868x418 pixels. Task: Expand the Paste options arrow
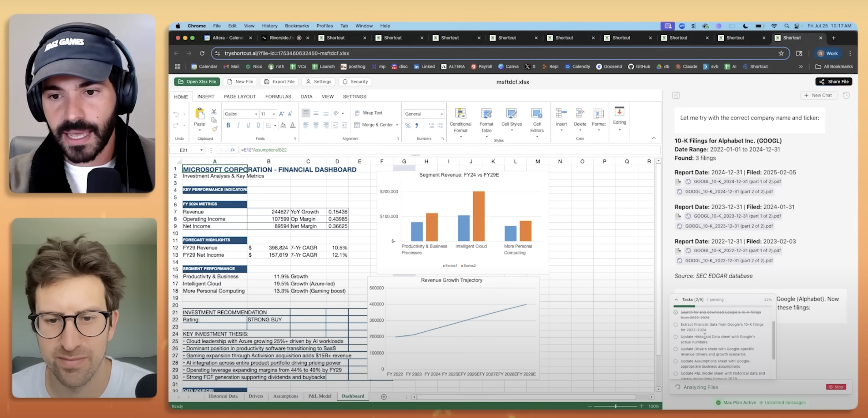coord(199,130)
